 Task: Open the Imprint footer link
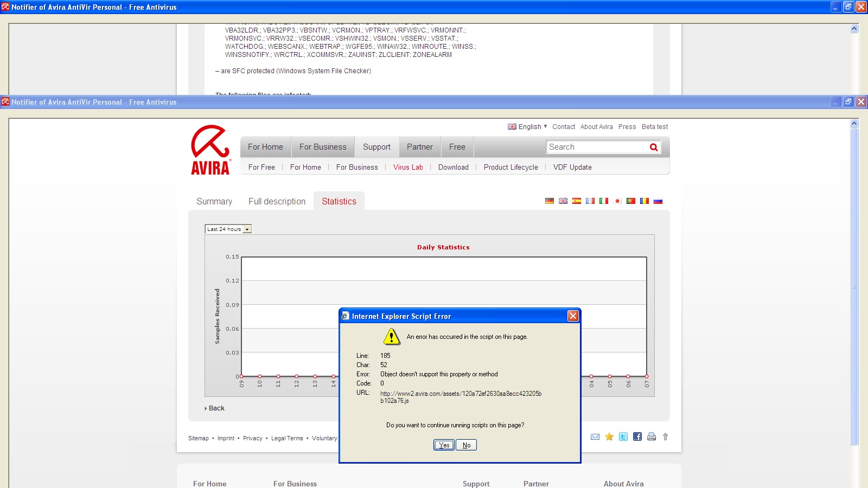pos(226,438)
